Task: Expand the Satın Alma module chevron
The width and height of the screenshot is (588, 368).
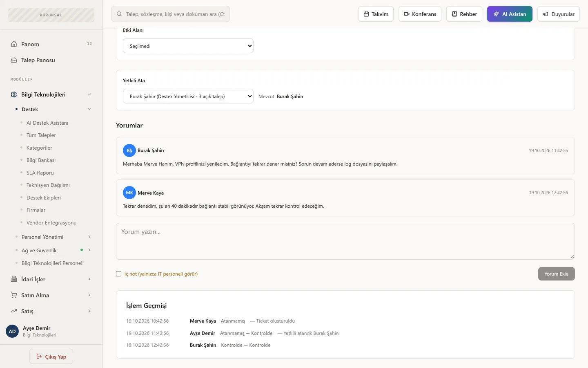Action: pos(89,295)
